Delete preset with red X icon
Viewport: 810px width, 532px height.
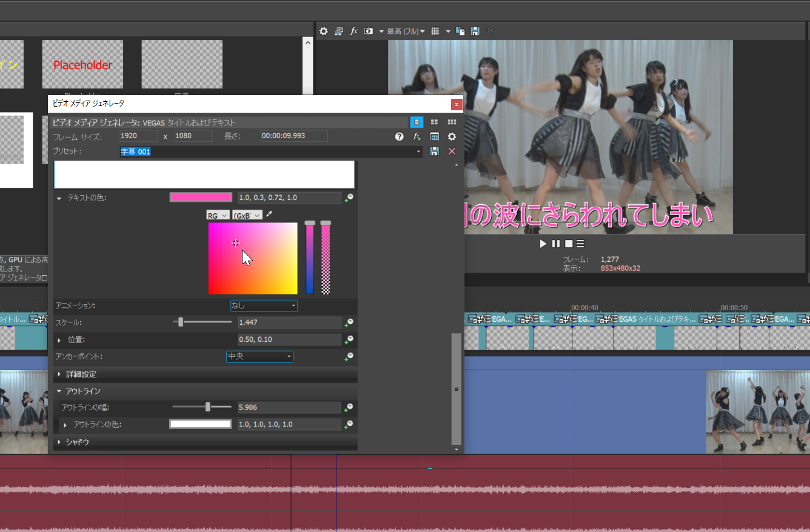[x=452, y=151]
